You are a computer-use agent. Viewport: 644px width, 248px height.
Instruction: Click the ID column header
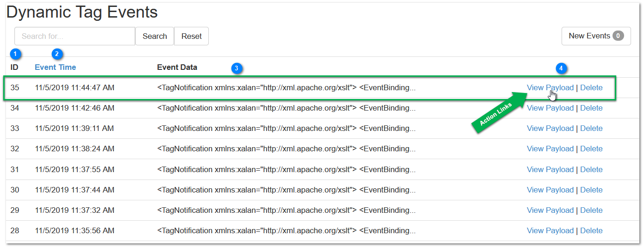point(14,67)
